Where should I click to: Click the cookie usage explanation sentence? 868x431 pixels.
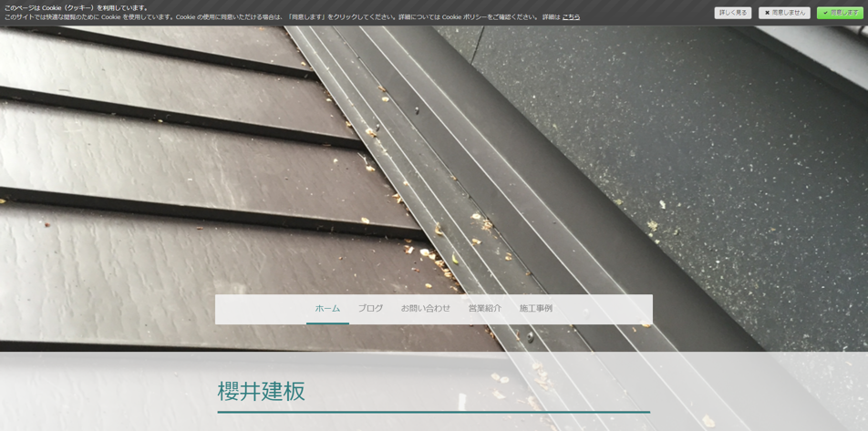point(274,17)
